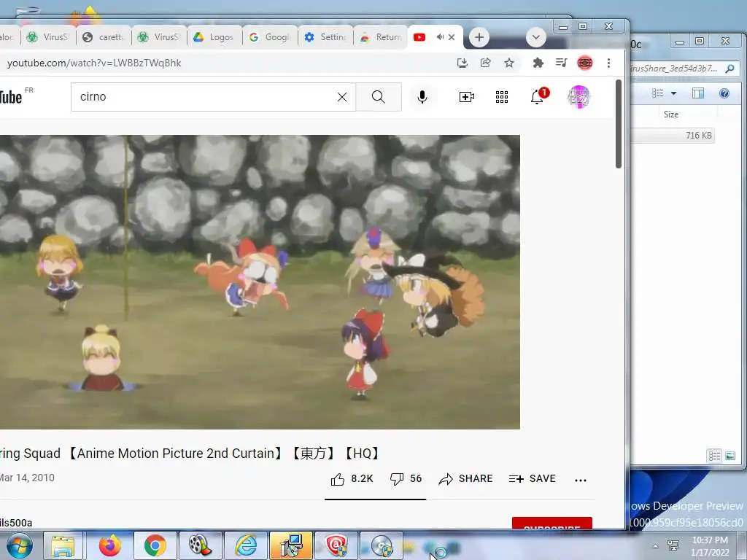This screenshot has width=747, height=560.
Task: Start voice search with the microphone
Action: click(x=422, y=97)
